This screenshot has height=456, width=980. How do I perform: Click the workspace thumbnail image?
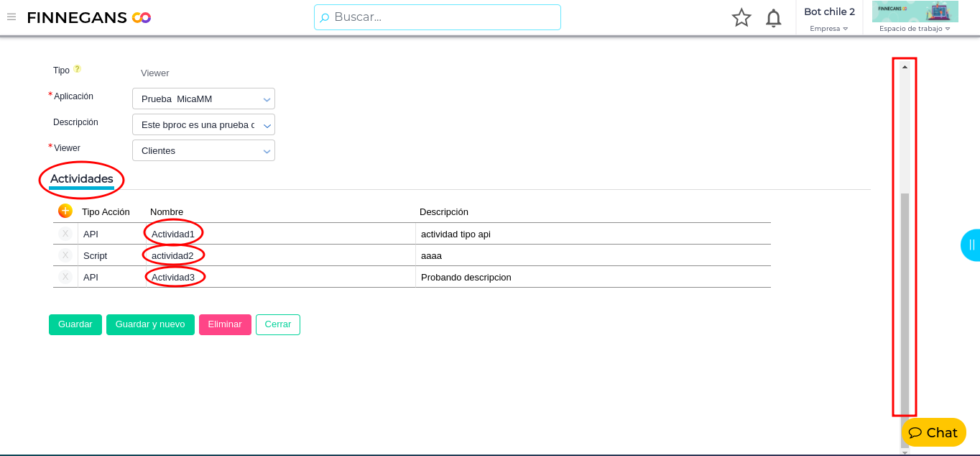coord(915,12)
